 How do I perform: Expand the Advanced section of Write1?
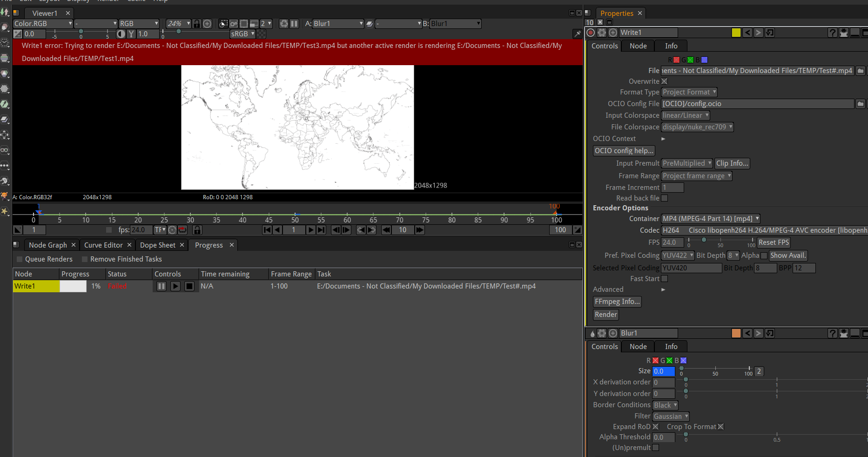pos(663,289)
